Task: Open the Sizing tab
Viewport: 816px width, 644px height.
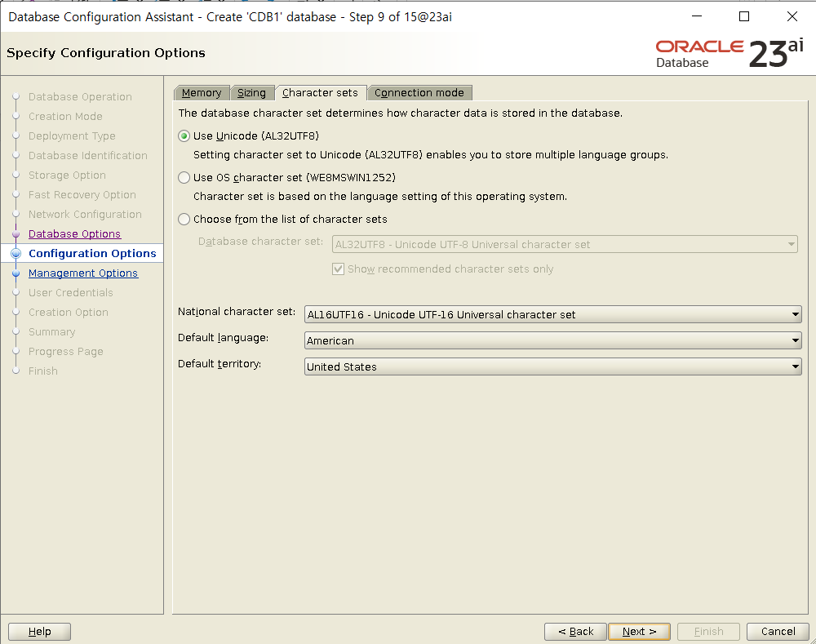Action: [x=251, y=93]
